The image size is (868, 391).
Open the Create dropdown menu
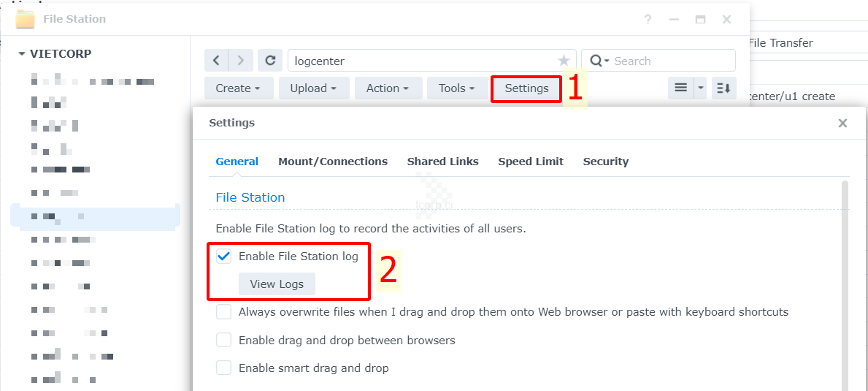[238, 88]
